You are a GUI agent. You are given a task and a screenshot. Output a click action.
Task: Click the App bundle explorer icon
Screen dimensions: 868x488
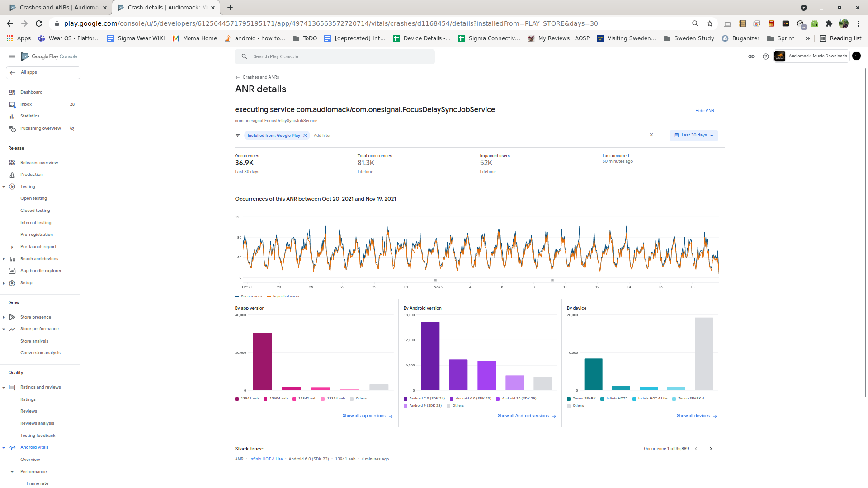[12, 271]
